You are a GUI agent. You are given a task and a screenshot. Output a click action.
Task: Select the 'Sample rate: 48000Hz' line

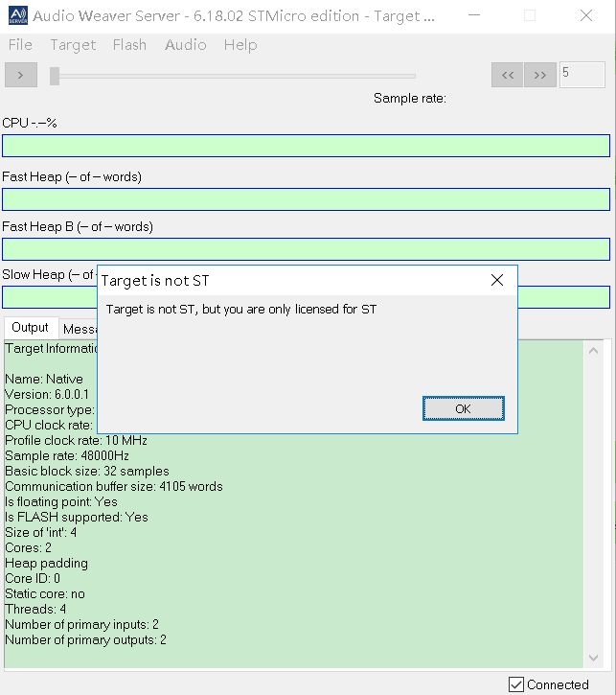67,455
